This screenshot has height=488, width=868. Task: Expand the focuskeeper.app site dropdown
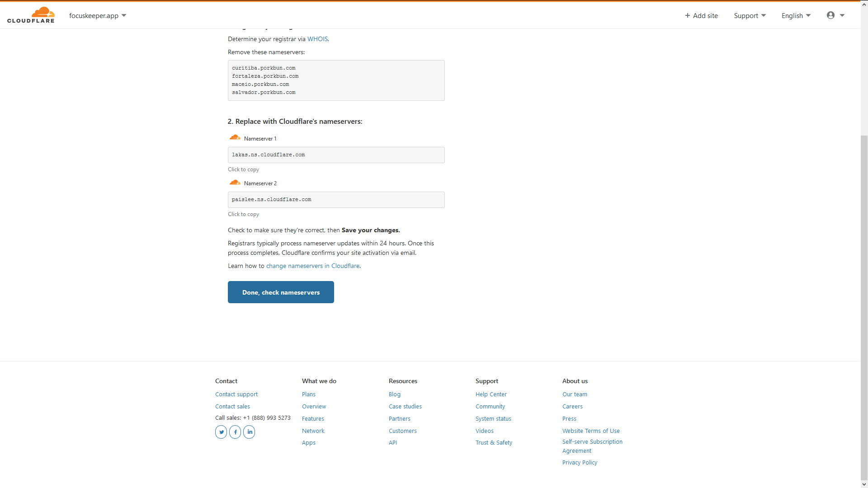point(98,15)
